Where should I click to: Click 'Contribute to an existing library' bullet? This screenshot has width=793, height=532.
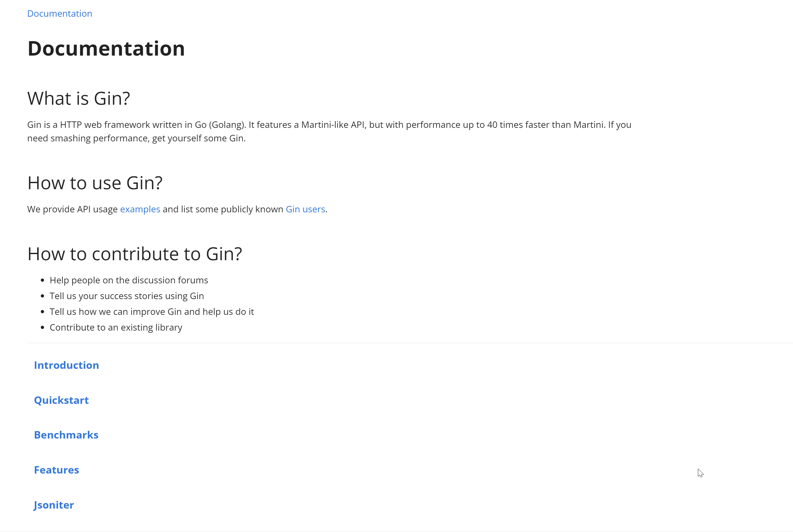click(x=116, y=327)
